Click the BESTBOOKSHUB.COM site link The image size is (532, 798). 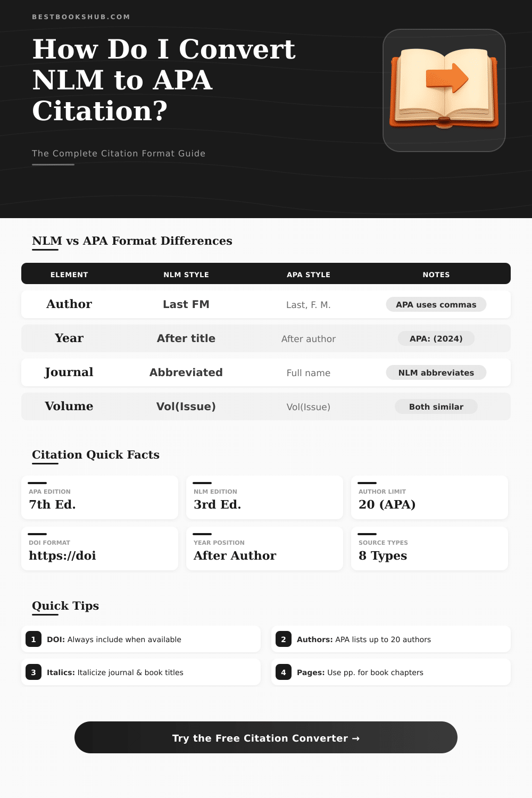pos(81,17)
